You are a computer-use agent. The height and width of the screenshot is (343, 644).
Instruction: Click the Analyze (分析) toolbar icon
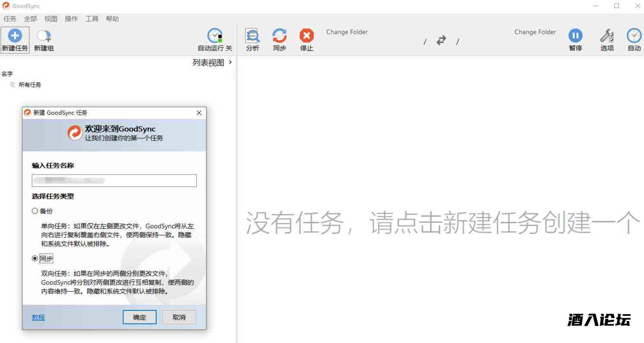252,36
